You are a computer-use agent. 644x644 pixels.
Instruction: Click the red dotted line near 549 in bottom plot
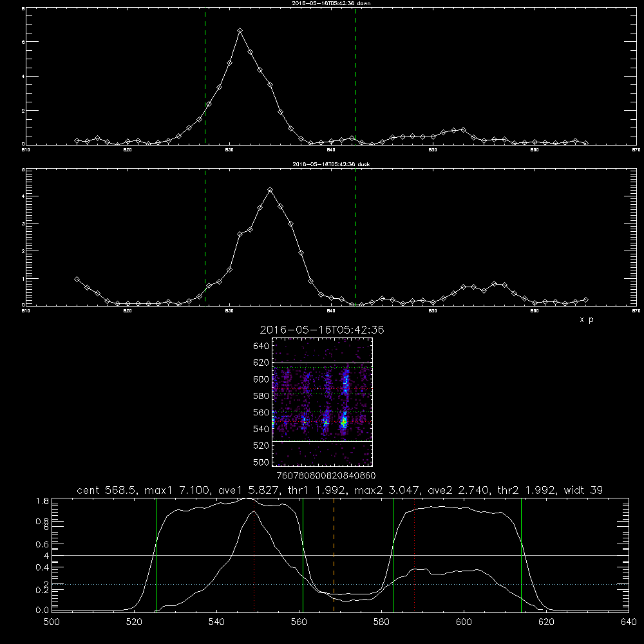(254, 554)
